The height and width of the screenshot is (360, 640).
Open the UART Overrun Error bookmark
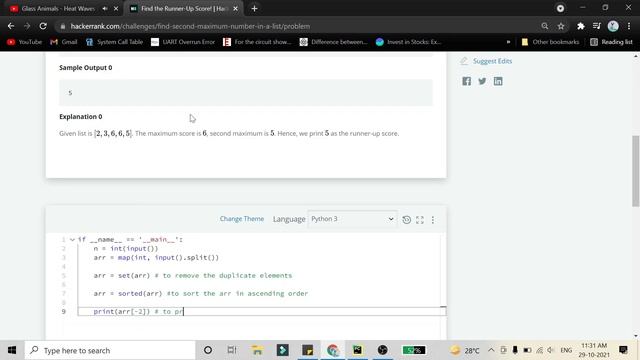pyautogui.click(x=183, y=42)
